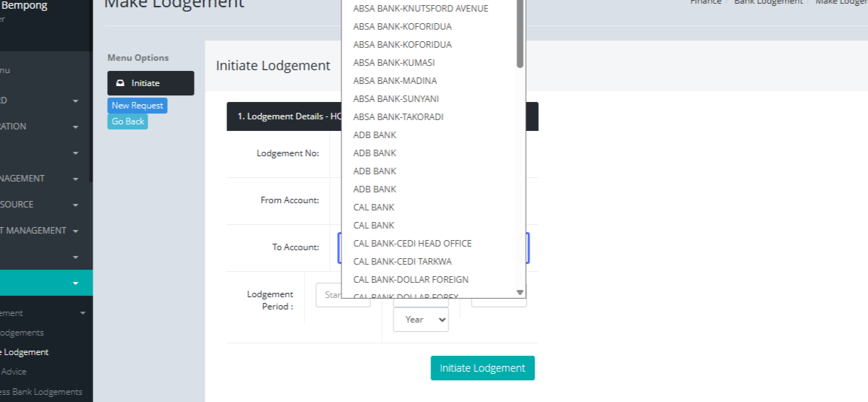
Task: Collapse the teal highlighted sidebar section
Action: pyautogui.click(x=75, y=283)
